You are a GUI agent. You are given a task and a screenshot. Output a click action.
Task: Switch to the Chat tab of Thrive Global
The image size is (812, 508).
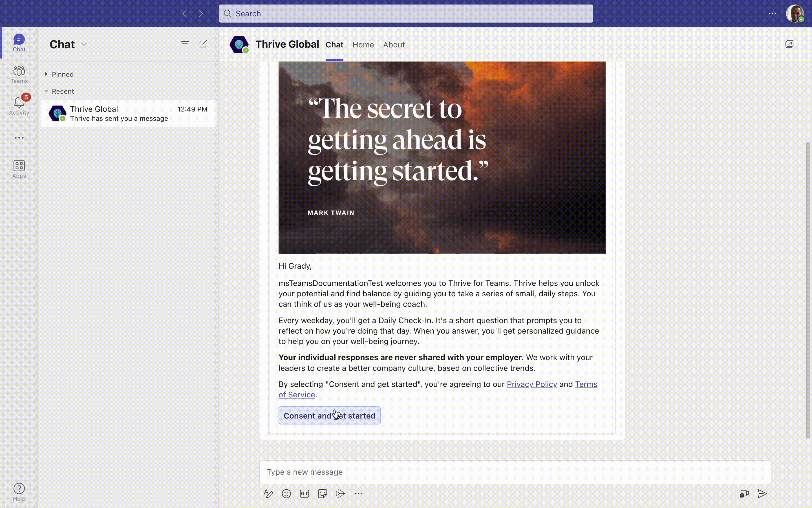[x=334, y=45]
